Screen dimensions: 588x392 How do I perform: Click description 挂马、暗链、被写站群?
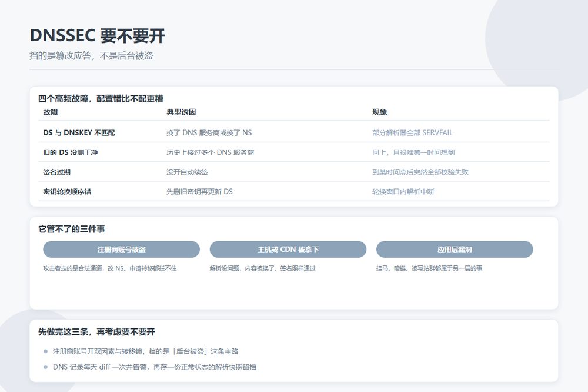click(x=429, y=268)
